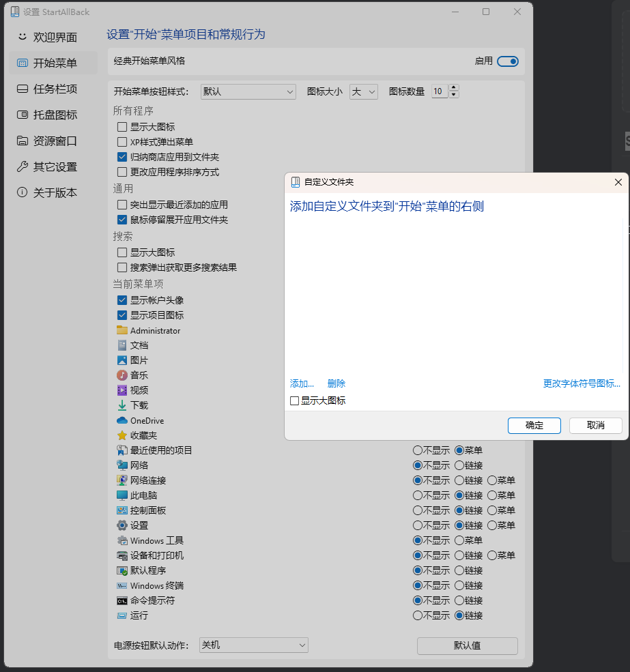The width and height of the screenshot is (630, 672).
Task: Open the 欢迎界面 page
Action: point(54,38)
